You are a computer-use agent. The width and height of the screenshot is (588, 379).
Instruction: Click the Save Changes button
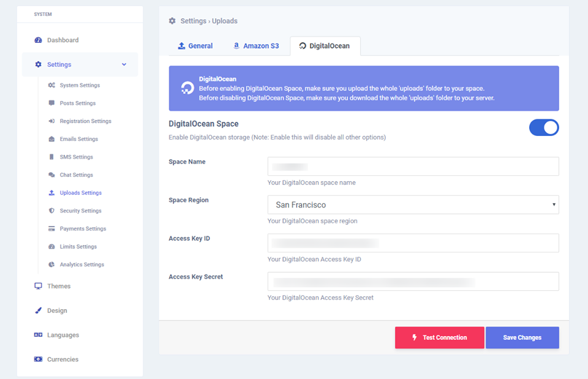pyautogui.click(x=522, y=337)
